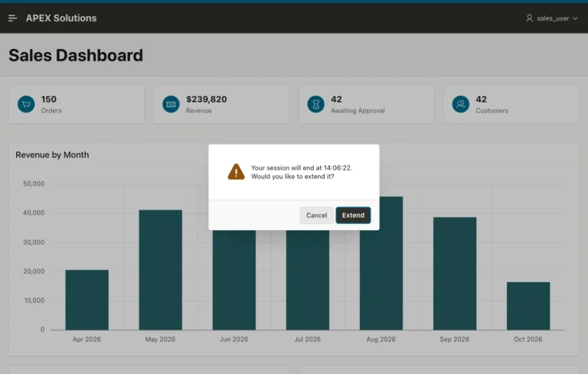
Task: Click the Revenue money icon
Action: click(171, 104)
